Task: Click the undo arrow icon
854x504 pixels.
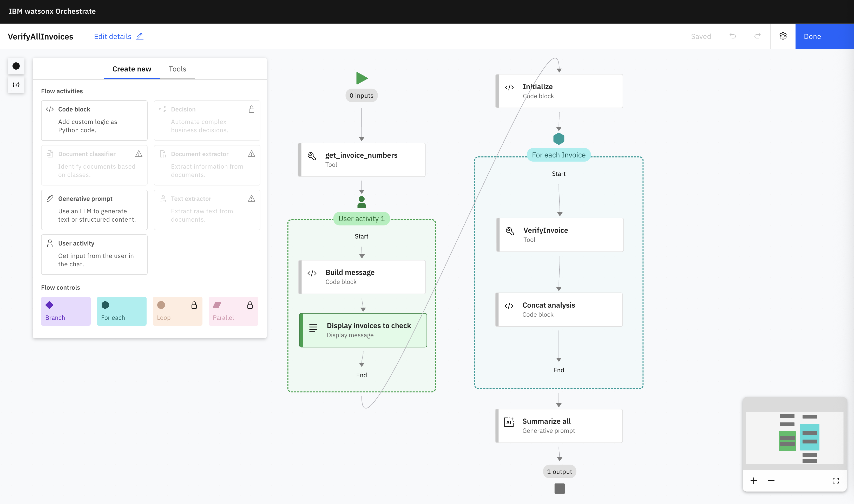Action: (732, 36)
